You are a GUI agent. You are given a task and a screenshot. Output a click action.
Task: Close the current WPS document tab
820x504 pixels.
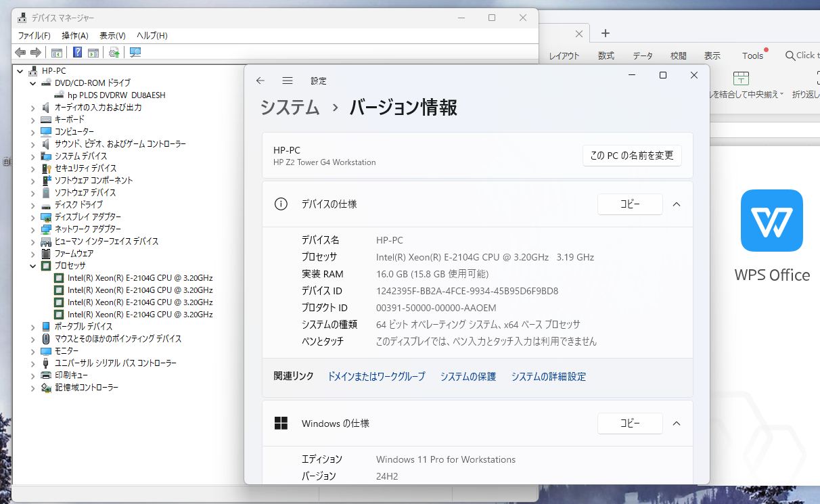point(579,33)
